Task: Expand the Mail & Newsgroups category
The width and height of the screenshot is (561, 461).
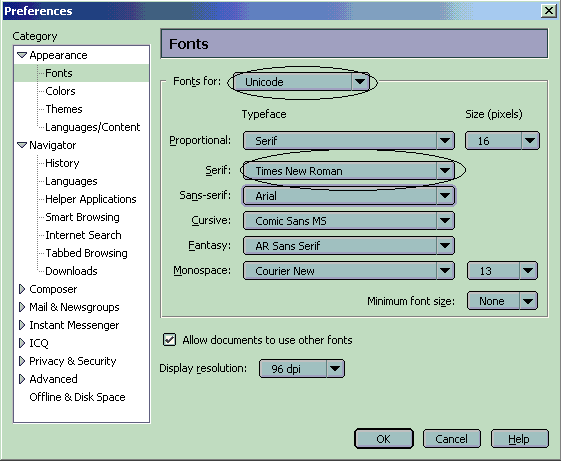Action: pos(22,307)
